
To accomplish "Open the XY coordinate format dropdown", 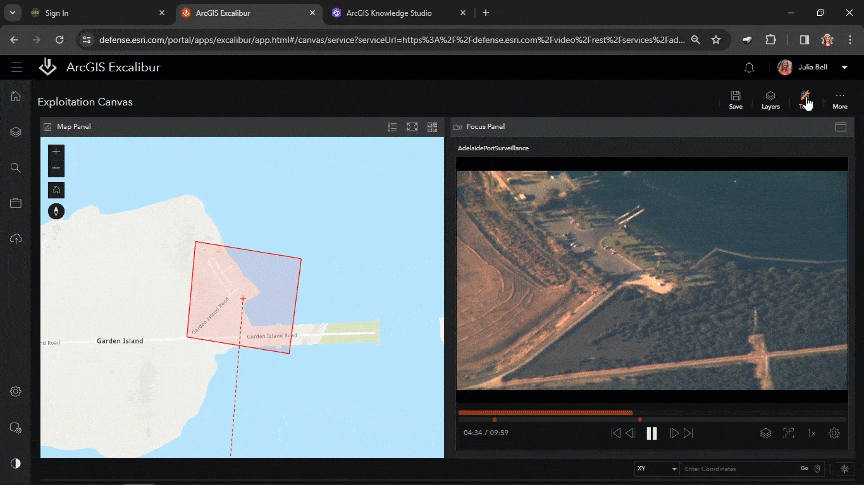I will tap(656, 468).
